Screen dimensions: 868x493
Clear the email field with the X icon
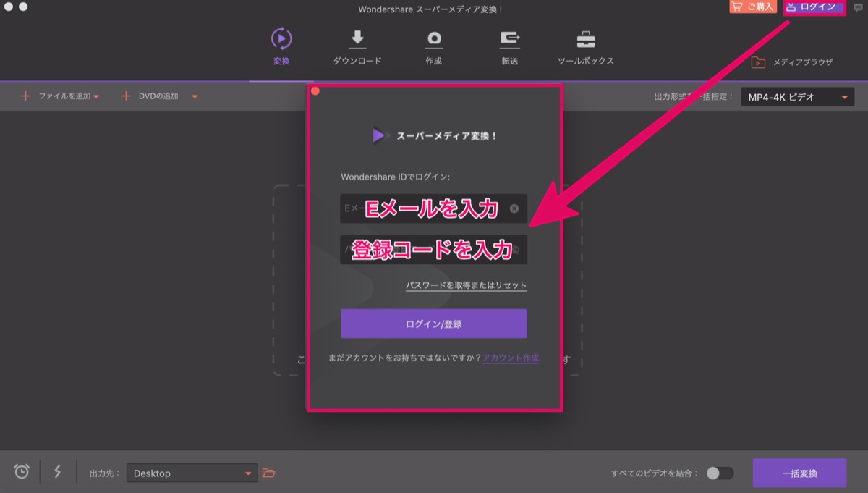point(514,208)
